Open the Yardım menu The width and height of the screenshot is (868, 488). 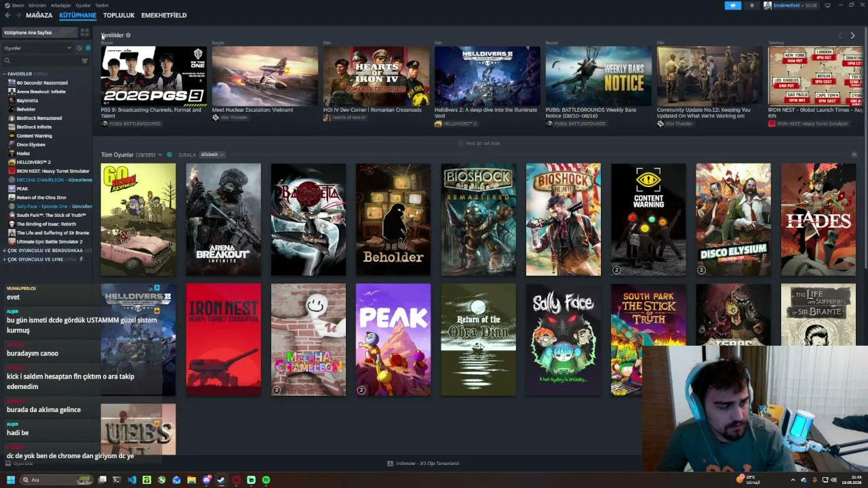[102, 5]
